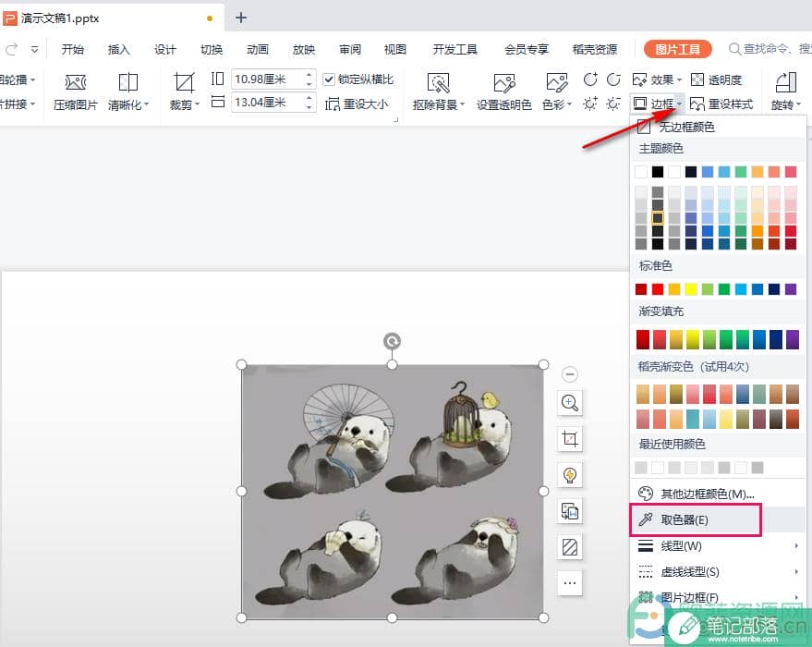
Task: Toggle Lock Aspect Ratio (锁定纵横比) checkbox
Action: pyautogui.click(x=328, y=79)
